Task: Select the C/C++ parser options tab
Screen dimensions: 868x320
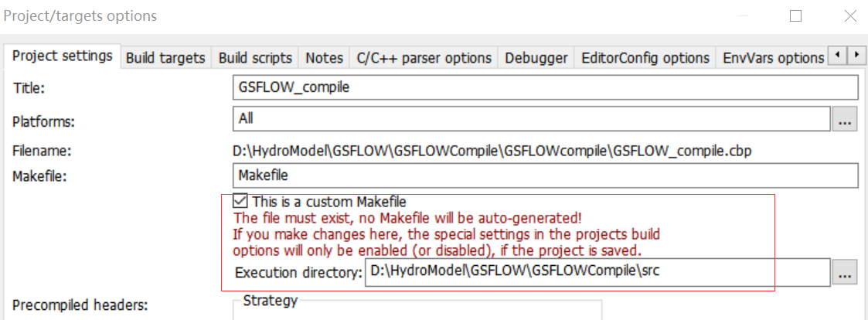Action: 424,58
